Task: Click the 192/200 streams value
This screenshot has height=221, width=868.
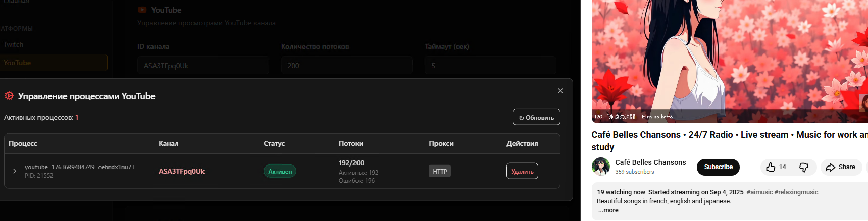Action: (351, 163)
